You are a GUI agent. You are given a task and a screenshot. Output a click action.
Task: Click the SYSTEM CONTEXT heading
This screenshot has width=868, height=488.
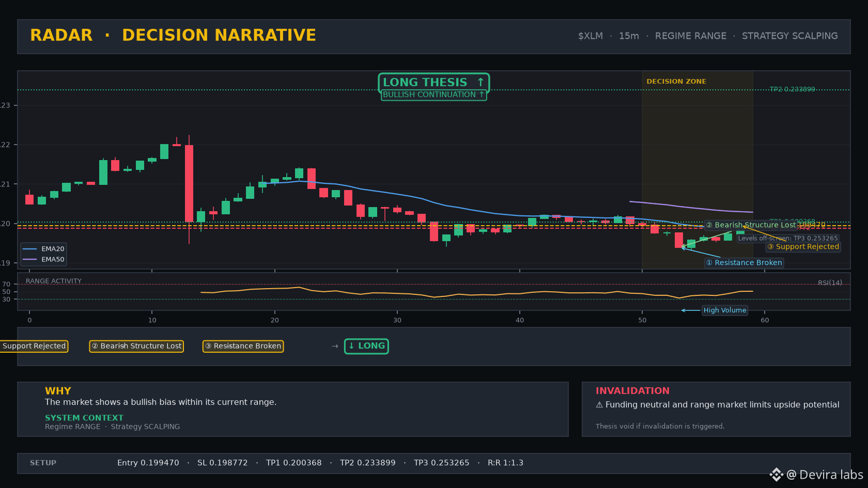[x=84, y=418]
